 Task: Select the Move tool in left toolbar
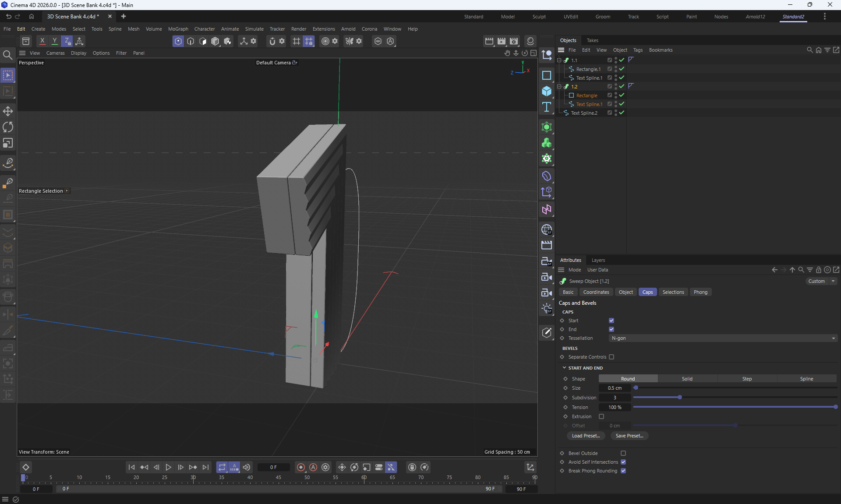(x=8, y=111)
